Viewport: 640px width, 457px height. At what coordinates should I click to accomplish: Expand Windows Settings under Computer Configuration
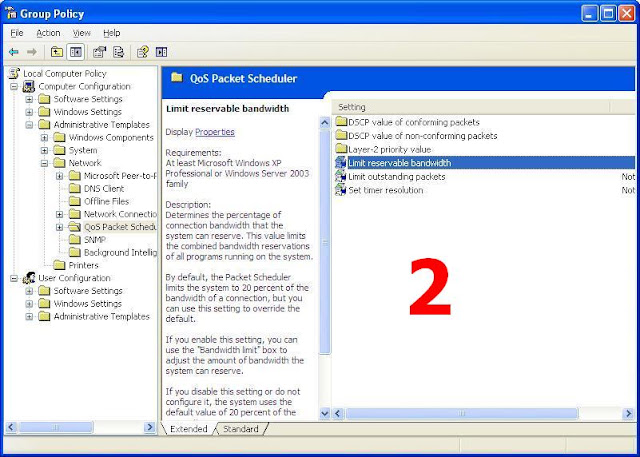[29, 112]
